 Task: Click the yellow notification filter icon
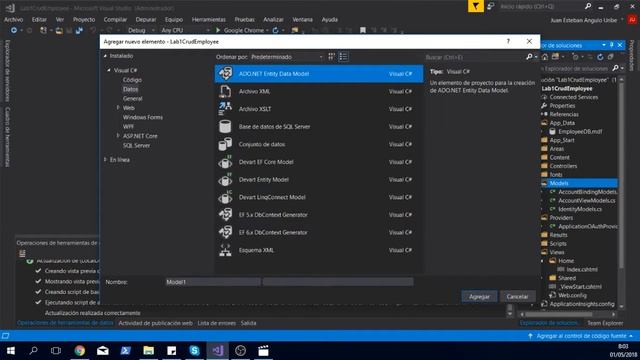click(x=476, y=6)
